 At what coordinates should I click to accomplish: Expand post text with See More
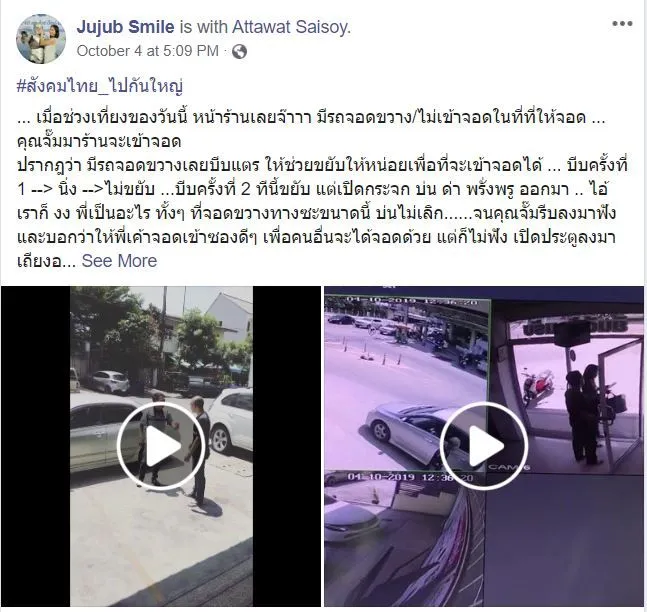point(119,261)
